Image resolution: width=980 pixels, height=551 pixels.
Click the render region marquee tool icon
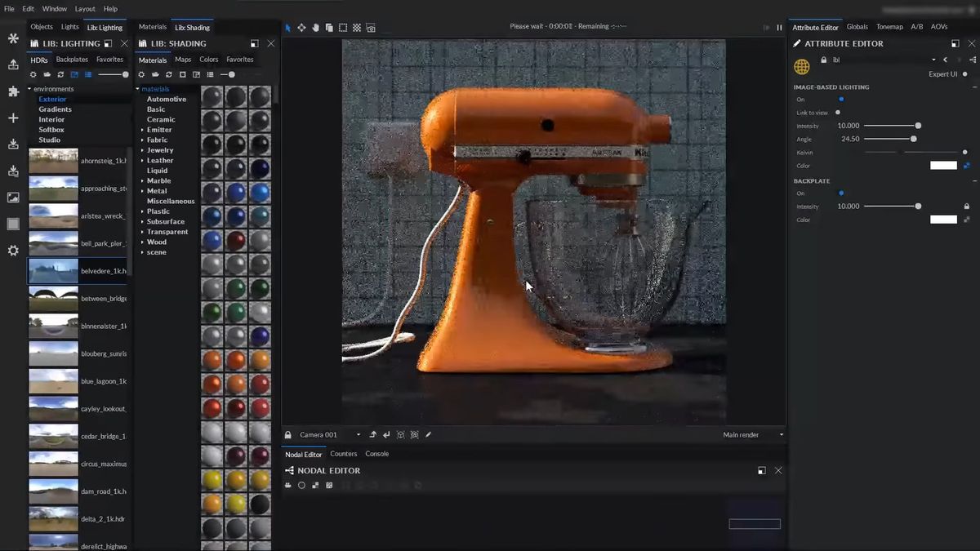343,28
